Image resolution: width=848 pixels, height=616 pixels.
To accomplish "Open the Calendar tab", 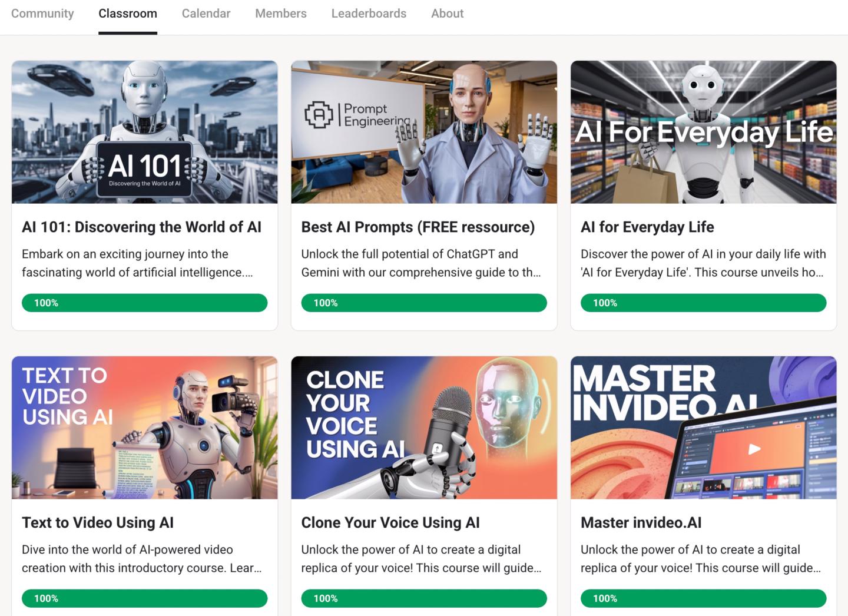I will 206,14.
